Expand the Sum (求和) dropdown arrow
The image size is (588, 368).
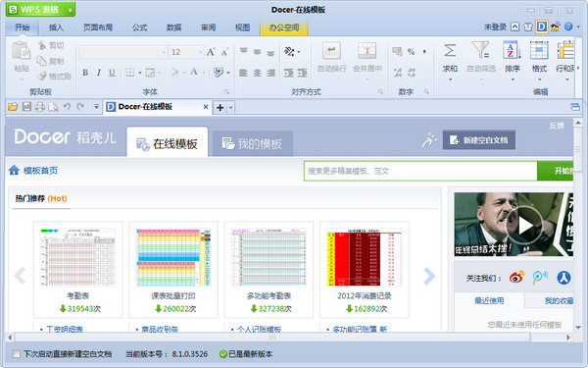450,79
